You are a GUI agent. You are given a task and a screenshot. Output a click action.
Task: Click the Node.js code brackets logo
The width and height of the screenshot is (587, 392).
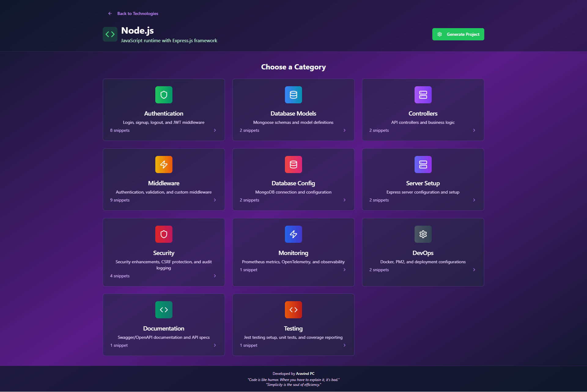point(110,34)
